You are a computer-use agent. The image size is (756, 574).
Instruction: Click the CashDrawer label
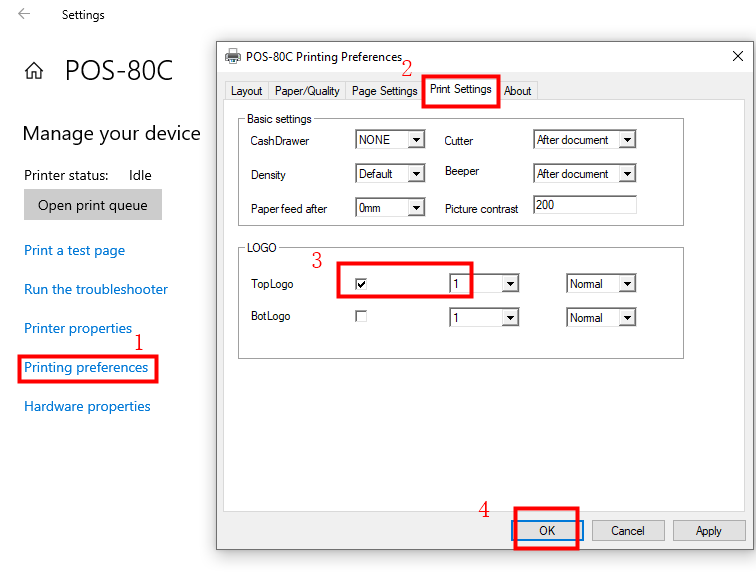pos(280,141)
